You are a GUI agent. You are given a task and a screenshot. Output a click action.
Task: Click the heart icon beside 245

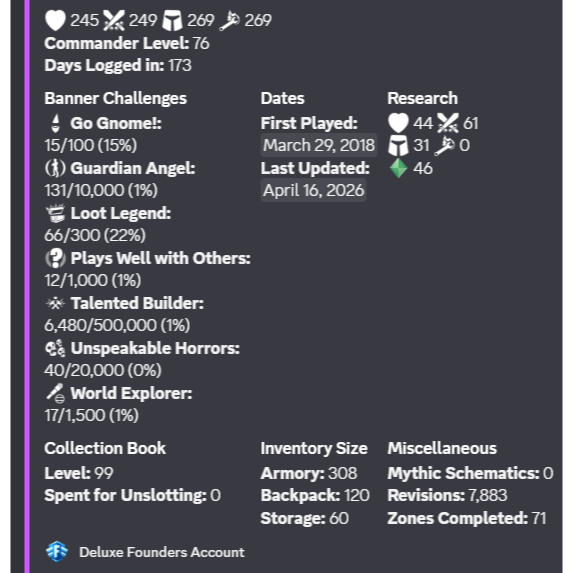(55, 20)
